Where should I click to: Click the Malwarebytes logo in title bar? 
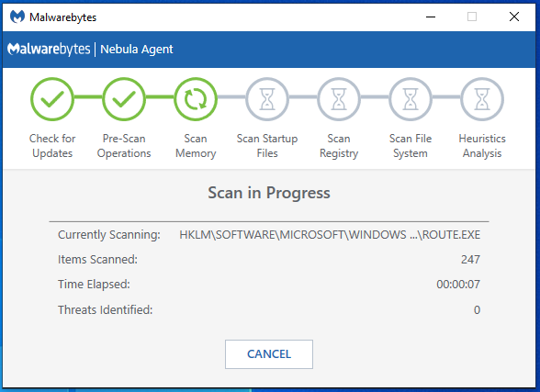click(17, 17)
